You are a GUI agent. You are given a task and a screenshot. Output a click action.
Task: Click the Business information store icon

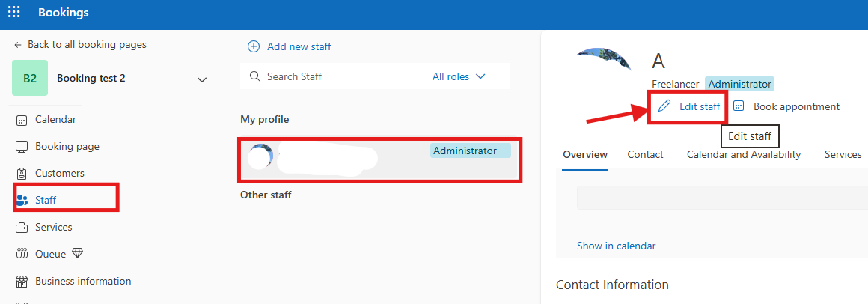point(22,282)
